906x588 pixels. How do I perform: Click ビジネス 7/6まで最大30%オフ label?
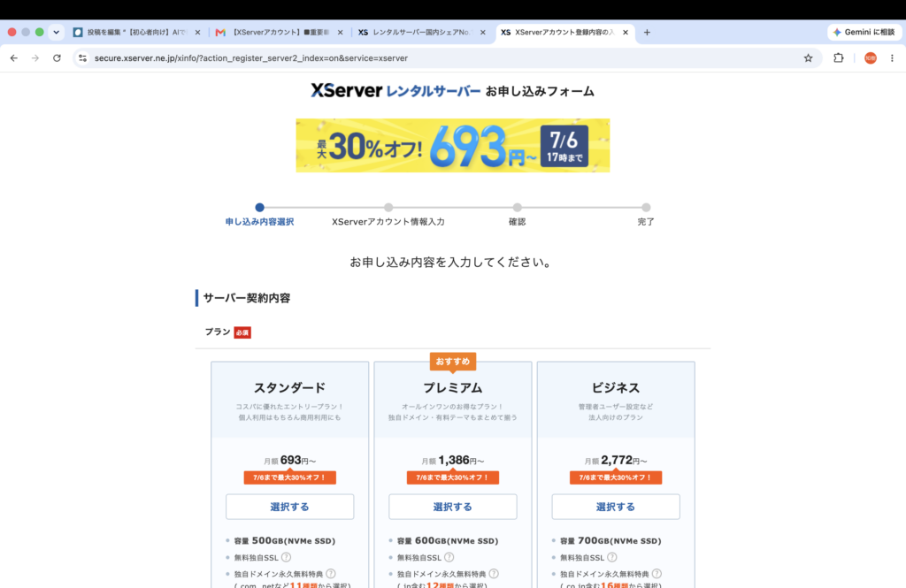coord(616,477)
